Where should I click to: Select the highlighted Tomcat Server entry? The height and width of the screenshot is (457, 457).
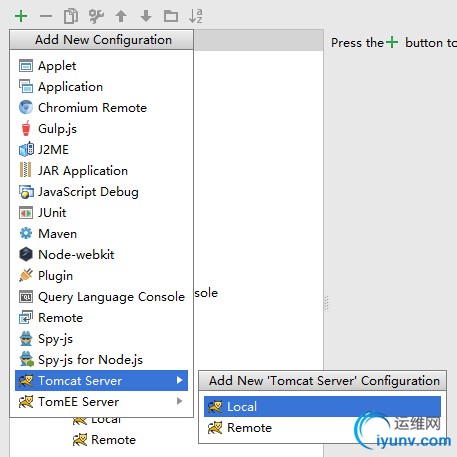[x=102, y=380]
